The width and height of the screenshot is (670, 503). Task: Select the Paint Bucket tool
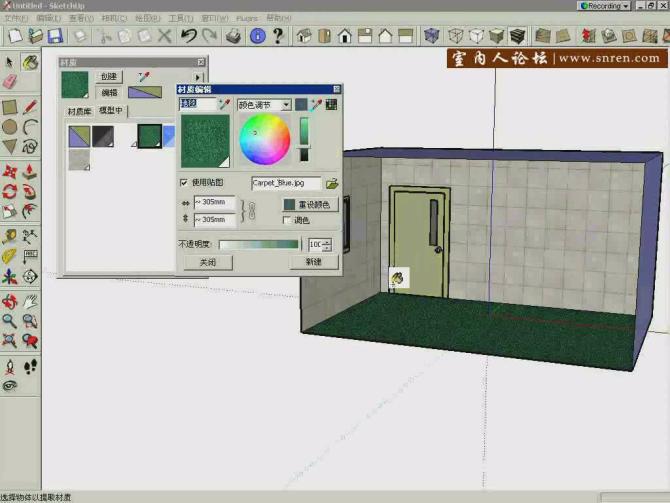click(x=30, y=62)
